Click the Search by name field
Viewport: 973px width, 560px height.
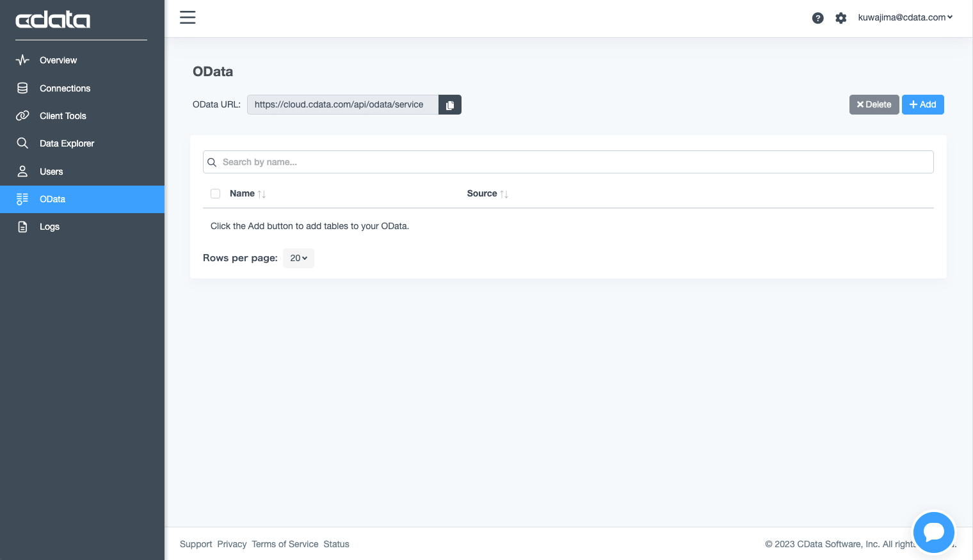568,162
